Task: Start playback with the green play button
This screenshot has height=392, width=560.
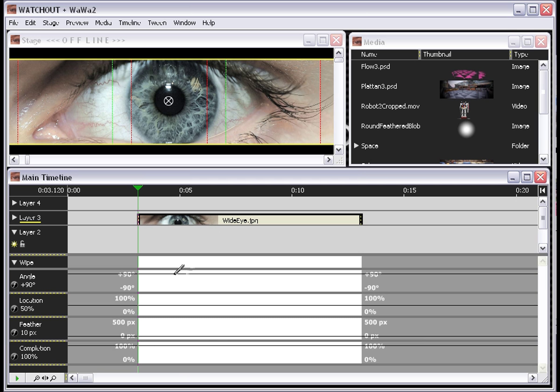Action: coord(17,378)
